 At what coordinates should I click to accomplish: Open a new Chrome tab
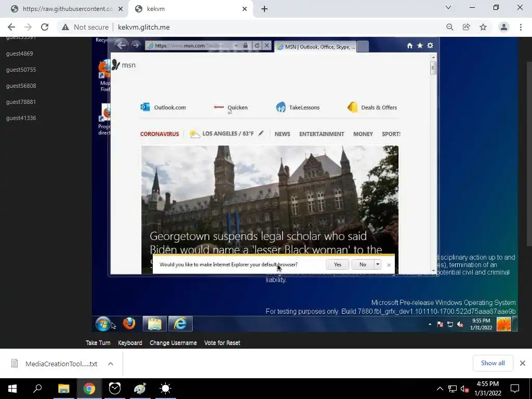(x=264, y=9)
